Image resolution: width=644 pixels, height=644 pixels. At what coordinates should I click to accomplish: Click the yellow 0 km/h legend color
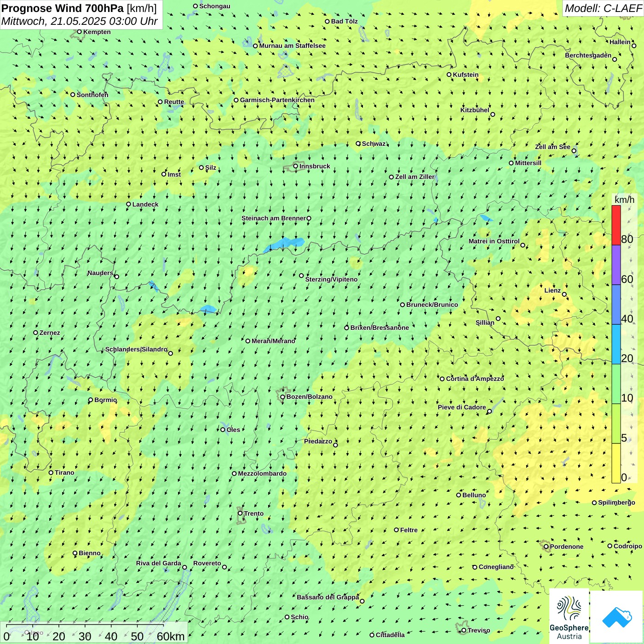[616, 463]
